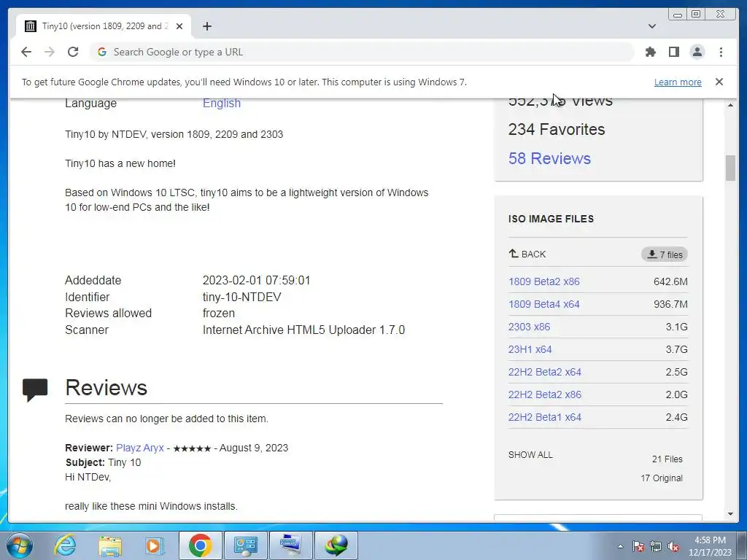Screen dimensions: 747x560
Task: Close the Tiny10 browser tab
Action: click(179, 26)
